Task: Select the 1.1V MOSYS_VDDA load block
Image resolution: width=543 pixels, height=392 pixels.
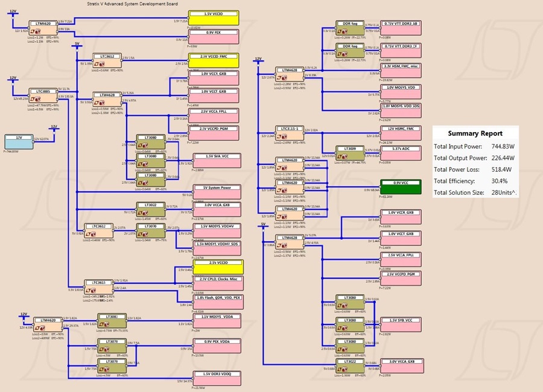Action: tap(217, 321)
